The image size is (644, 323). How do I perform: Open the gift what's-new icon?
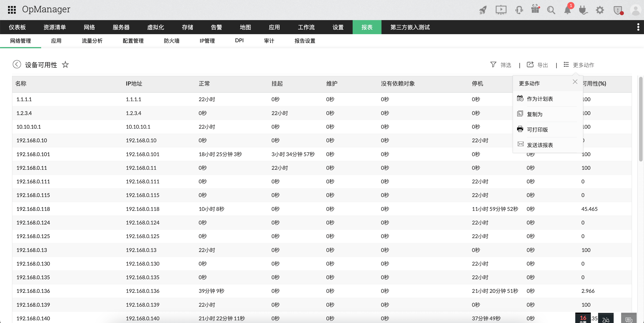click(535, 10)
